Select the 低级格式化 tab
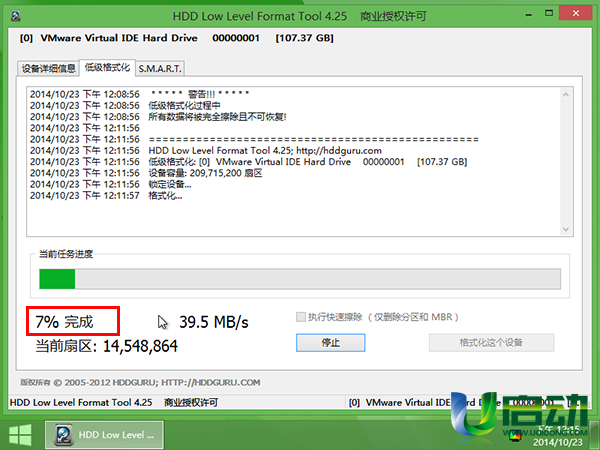Viewport: 600px width, 450px height. pos(107,68)
